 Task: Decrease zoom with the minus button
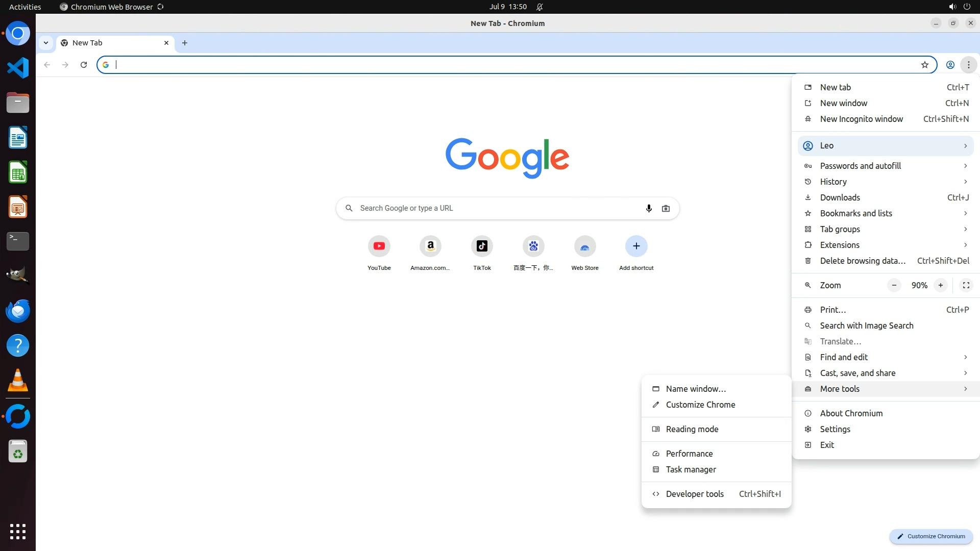coord(894,285)
